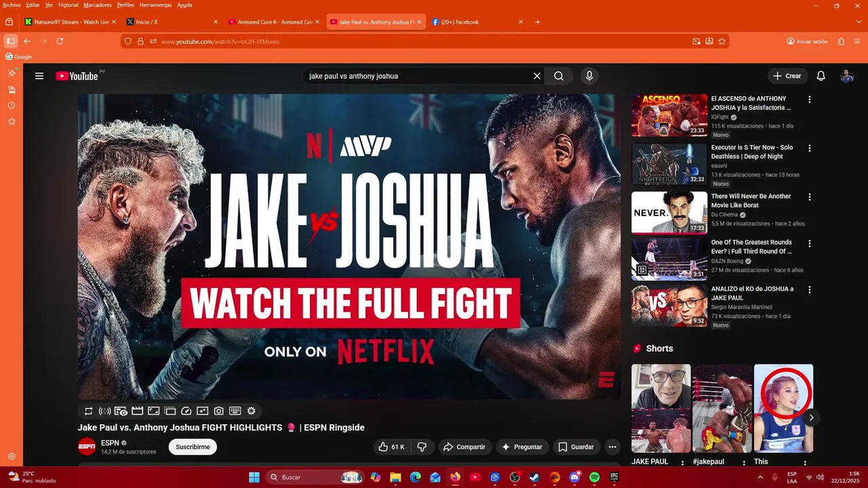Screen dimensions: 868x488
Task: Open Discord from taskbar
Action: point(574,477)
